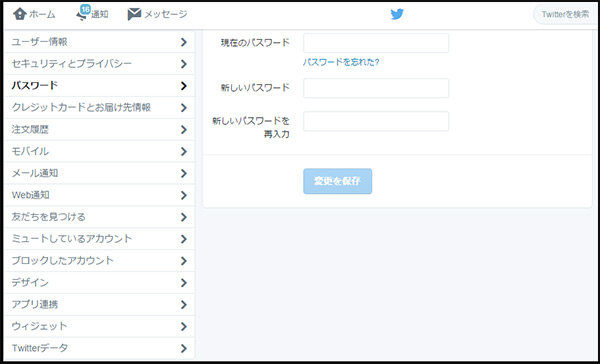The height and width of the screenshot is (364, 600).
Task: Open アプリ連携 settings section
Action: coord(99,305)
